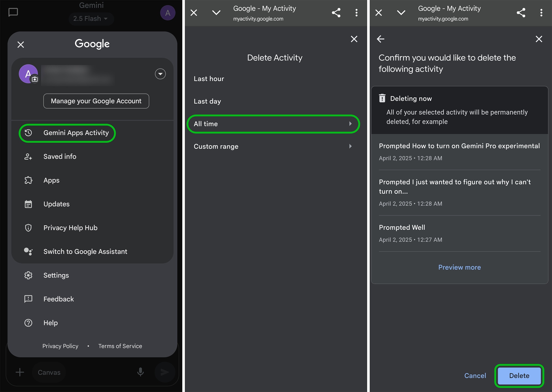The width and height of the screenshot is (552, 392).
Task: Select All time deletion range
Action: pos(273,124)
